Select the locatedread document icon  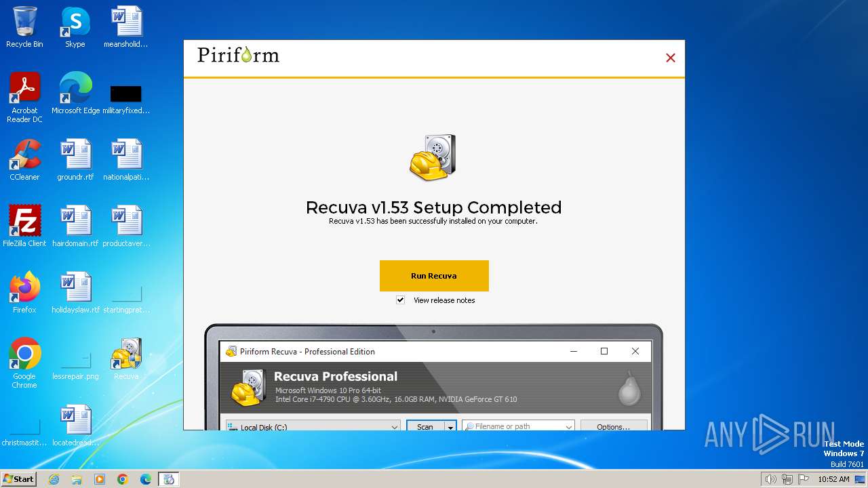click(x=75, y=426)
